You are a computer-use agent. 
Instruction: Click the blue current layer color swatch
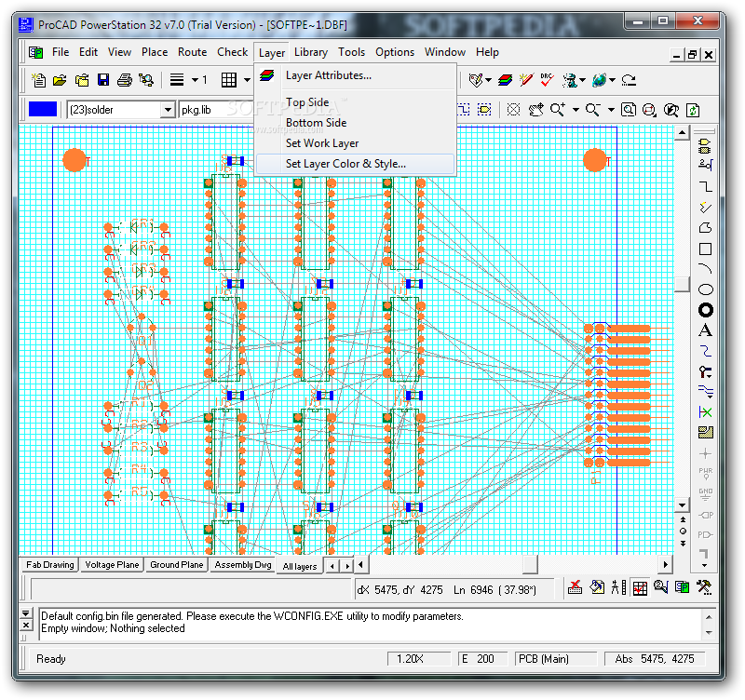tap(43, 109)
